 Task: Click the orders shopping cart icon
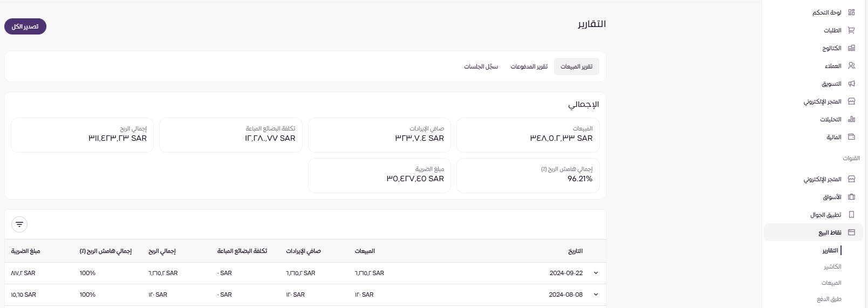pyautogui.click(x=851, y=30)
